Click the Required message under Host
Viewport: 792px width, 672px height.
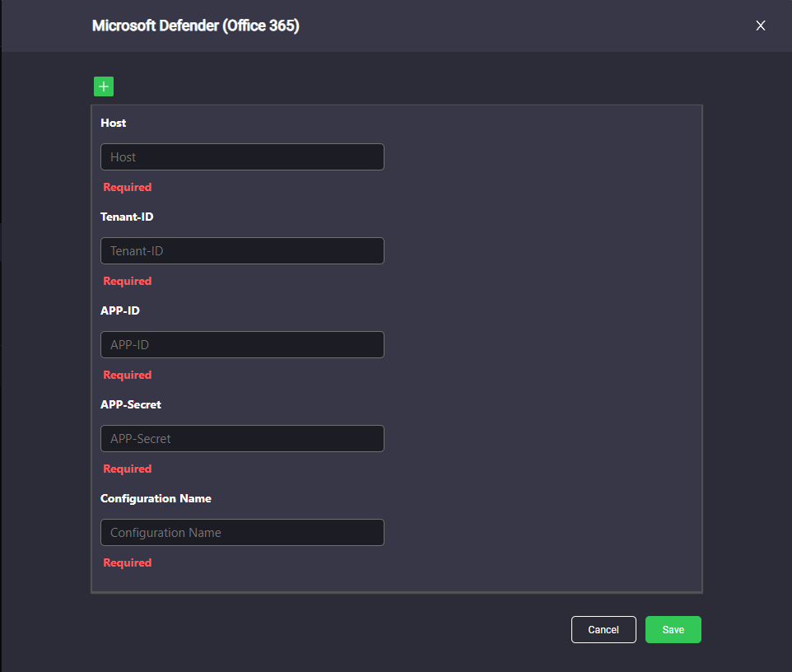click(128, 188)
